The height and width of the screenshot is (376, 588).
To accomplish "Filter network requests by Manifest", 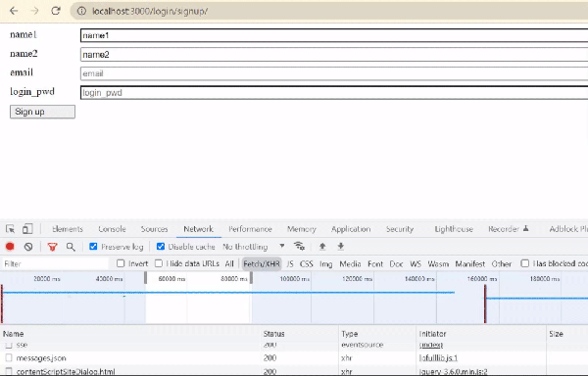I will (469, 263).
